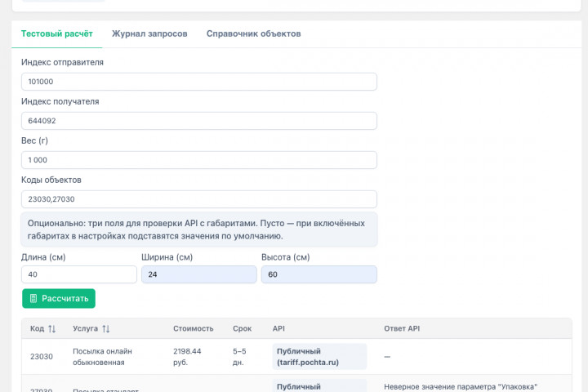Edit the Индекс получателя field with 644092
This screenshot has width=588, height=392.
click(199, 121)
